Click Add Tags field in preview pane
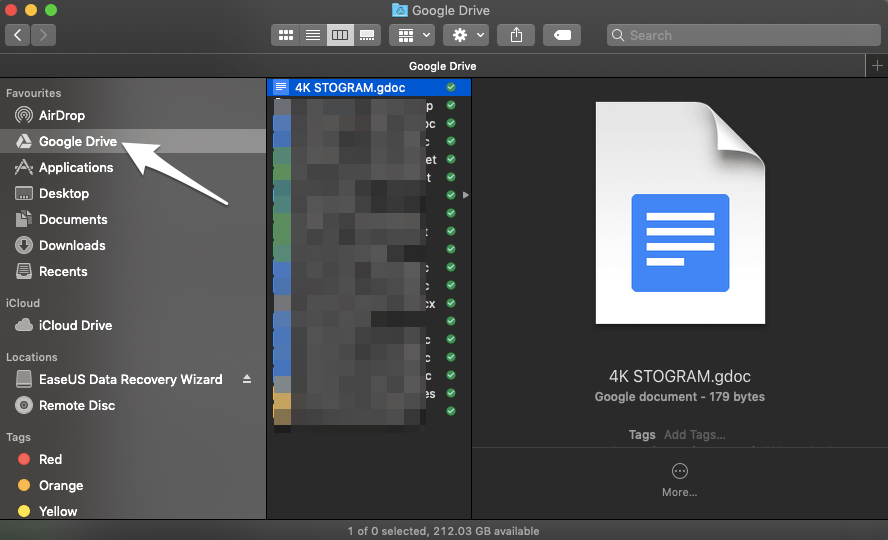 click(x=694, y=435)
